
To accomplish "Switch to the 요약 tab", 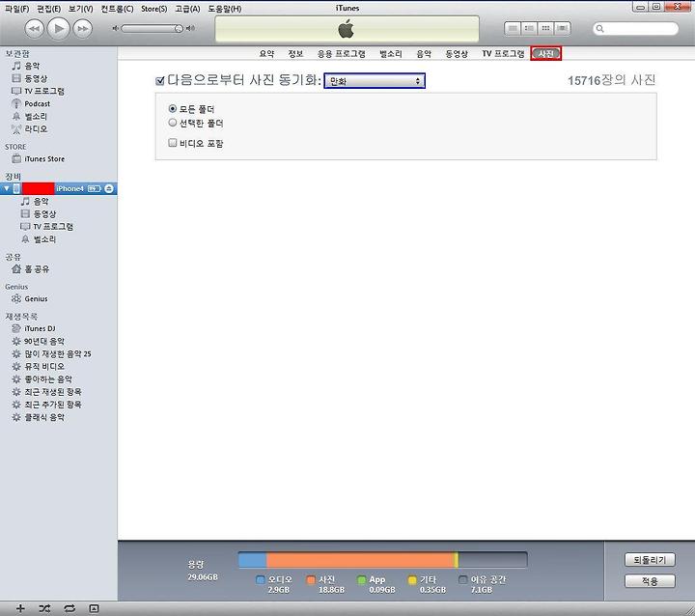I will [266, 54].
